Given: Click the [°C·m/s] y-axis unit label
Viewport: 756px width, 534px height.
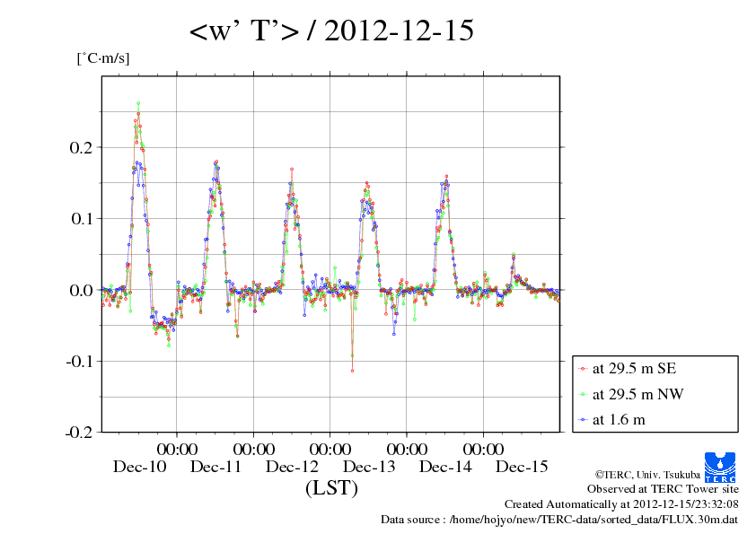Looking at the screenshot, I should point(103,58).
